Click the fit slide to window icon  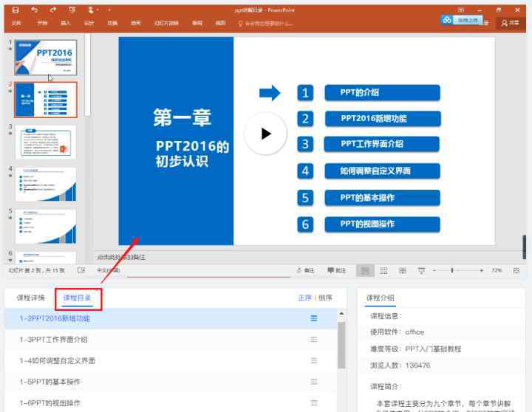[516, 270]
